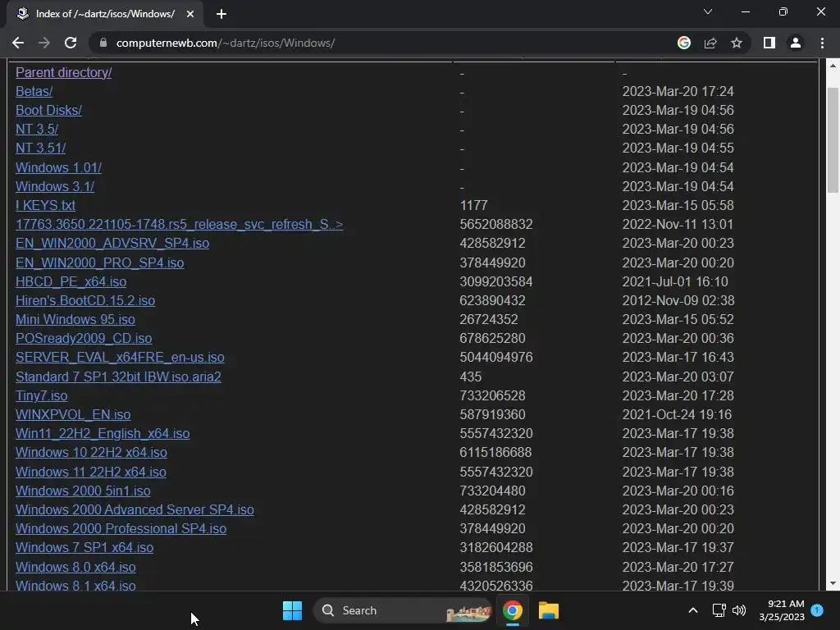Screen dimensions: 840x630
Task: Open the volume control tray icon
Action: [x=739, y=610]
